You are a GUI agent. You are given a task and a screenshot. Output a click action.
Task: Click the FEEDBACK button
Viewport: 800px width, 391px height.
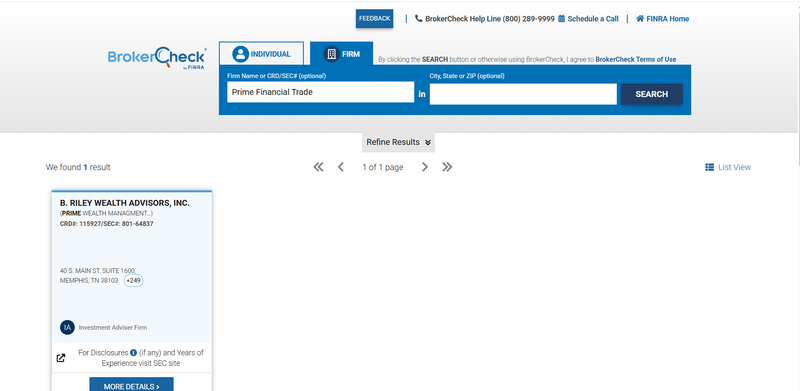[x=374, y=18]
